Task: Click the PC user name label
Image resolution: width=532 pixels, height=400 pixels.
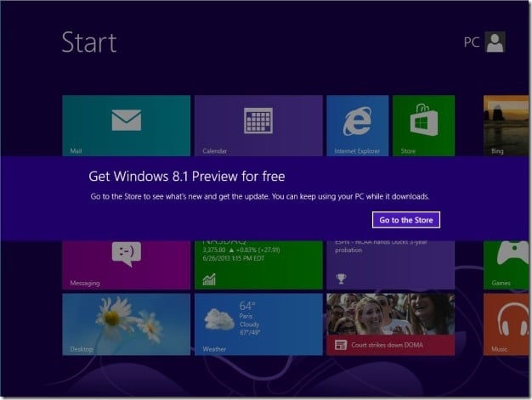Action: [x=472, y=42]
